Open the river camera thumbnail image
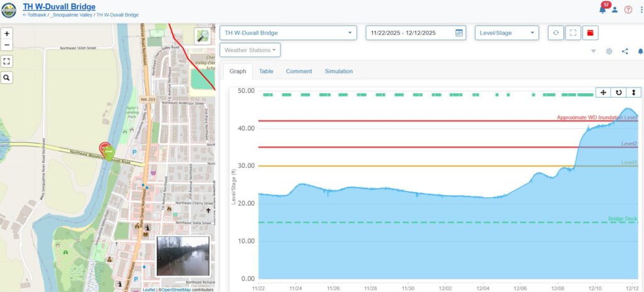Screen dimensions: 644x292 pos(182,255)
